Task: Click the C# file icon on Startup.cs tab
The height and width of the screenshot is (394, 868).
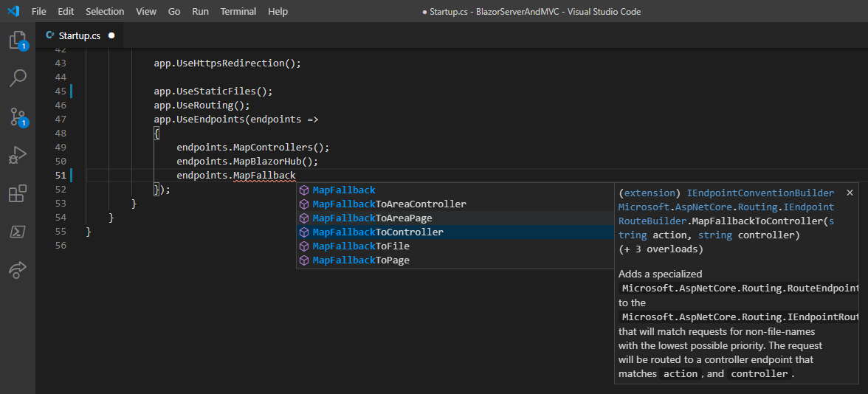Action: [50, 35]
